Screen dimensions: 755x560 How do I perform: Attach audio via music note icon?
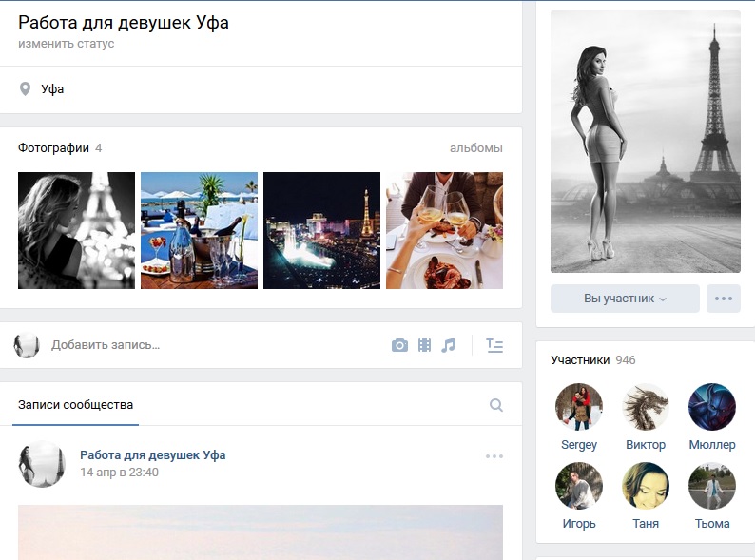(x=448, y=345)
